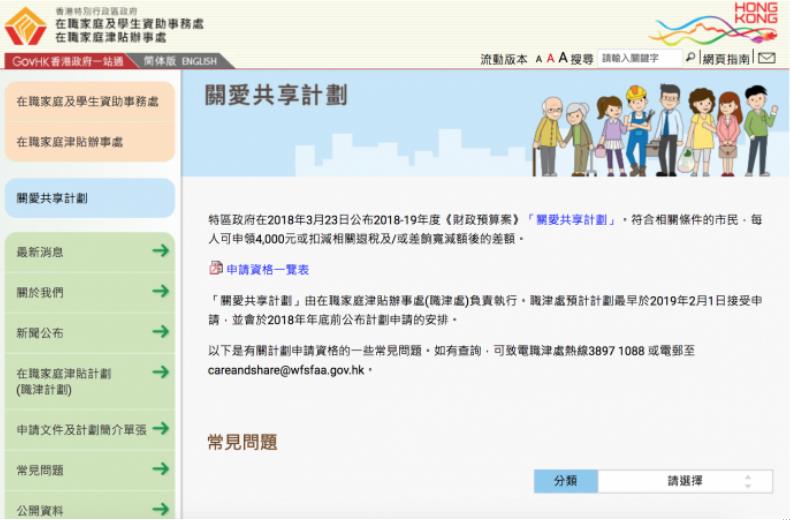Screen dimensions: 790x520
Task: Click the keyword search input field
Action: [639, 59]
